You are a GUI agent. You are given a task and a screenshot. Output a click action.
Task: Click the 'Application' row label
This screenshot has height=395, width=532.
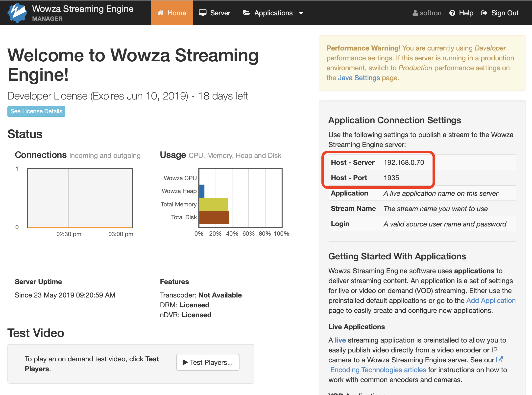tap(350, 193)
